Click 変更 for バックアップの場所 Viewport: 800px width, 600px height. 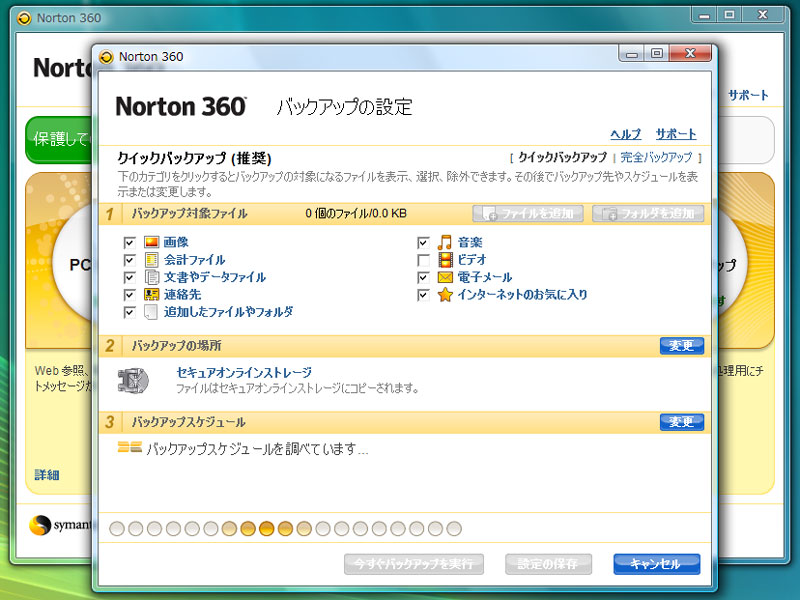682,346
